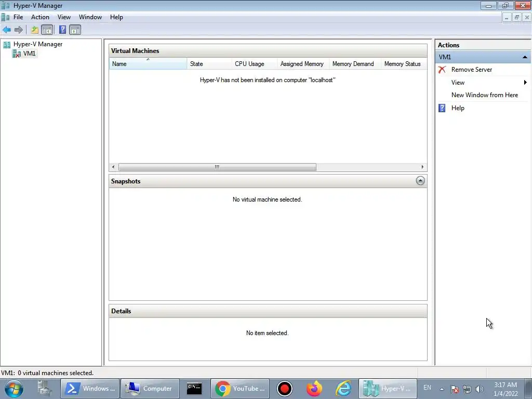The height and width of the screenshot is (399, 532).
Task: Switch to Windows PowerShell taskbar button
Action: click(90, 389)
